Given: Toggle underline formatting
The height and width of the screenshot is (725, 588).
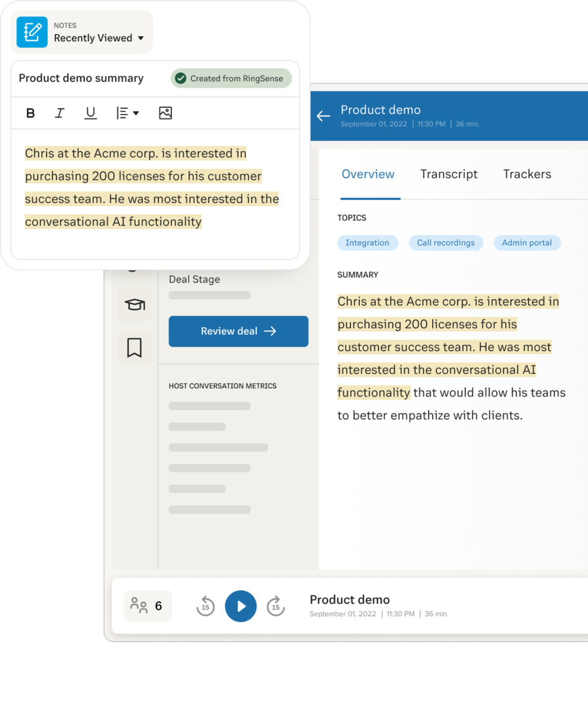Looking at the screenshot, I should click(90, 113).
